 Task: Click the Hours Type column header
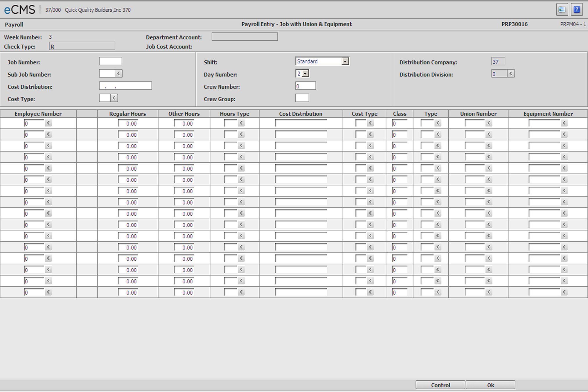pyautogui.click(x=234, y=114)
